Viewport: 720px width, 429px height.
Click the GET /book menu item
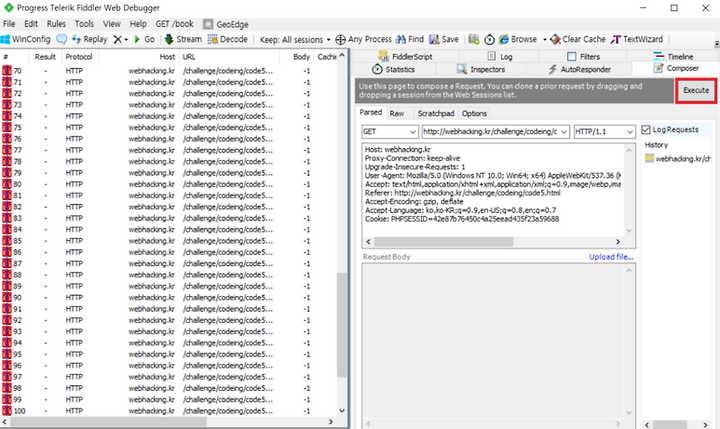point(174,24)
